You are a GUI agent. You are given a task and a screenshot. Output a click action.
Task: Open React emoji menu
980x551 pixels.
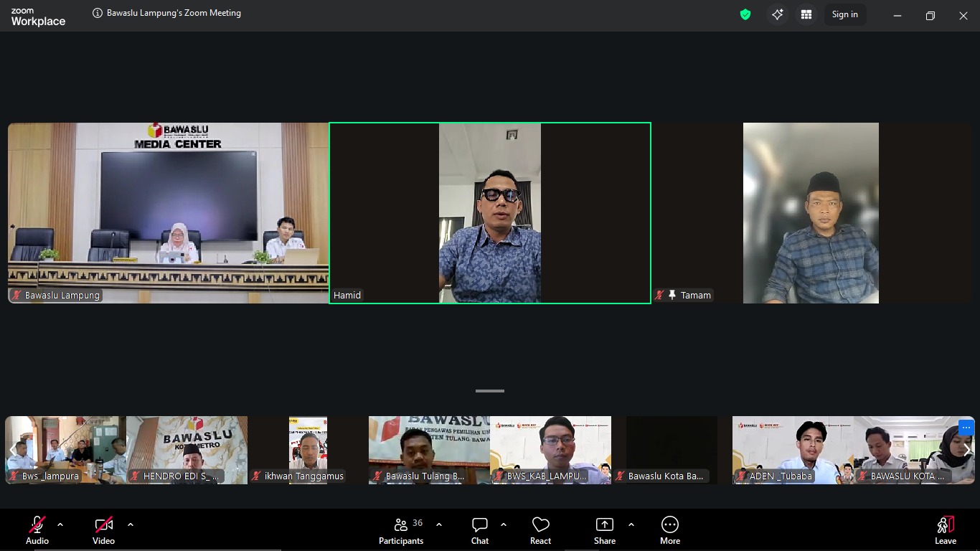click(x=541, y=531)
